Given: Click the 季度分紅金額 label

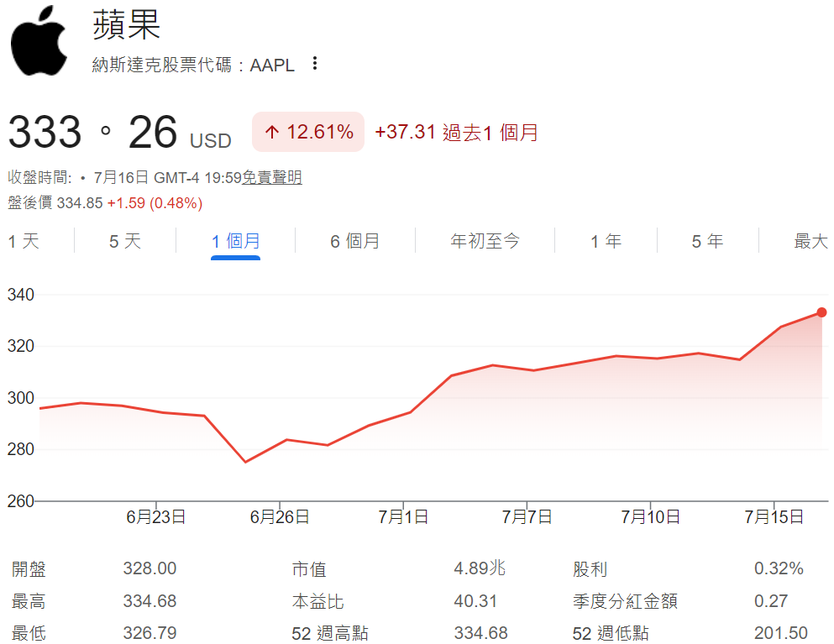Looking at the screenshot, I should 625,601.
